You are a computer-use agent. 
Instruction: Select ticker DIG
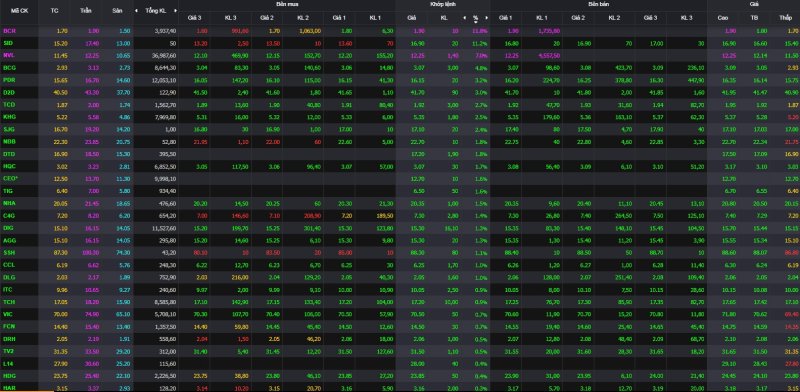[x=8, y=228]
